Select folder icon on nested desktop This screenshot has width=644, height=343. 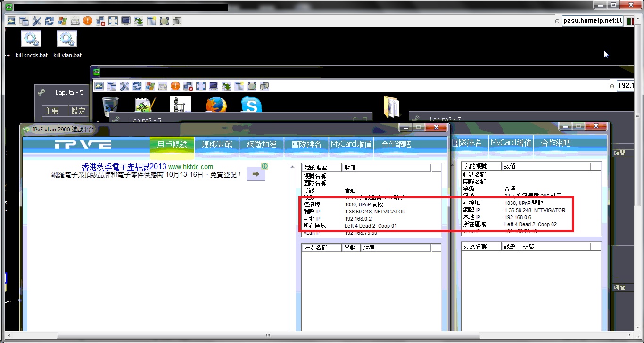click(391, 106)
